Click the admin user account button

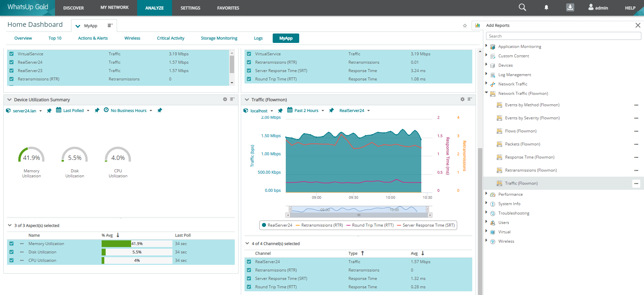pyautogui.click(x=598, y=8)
